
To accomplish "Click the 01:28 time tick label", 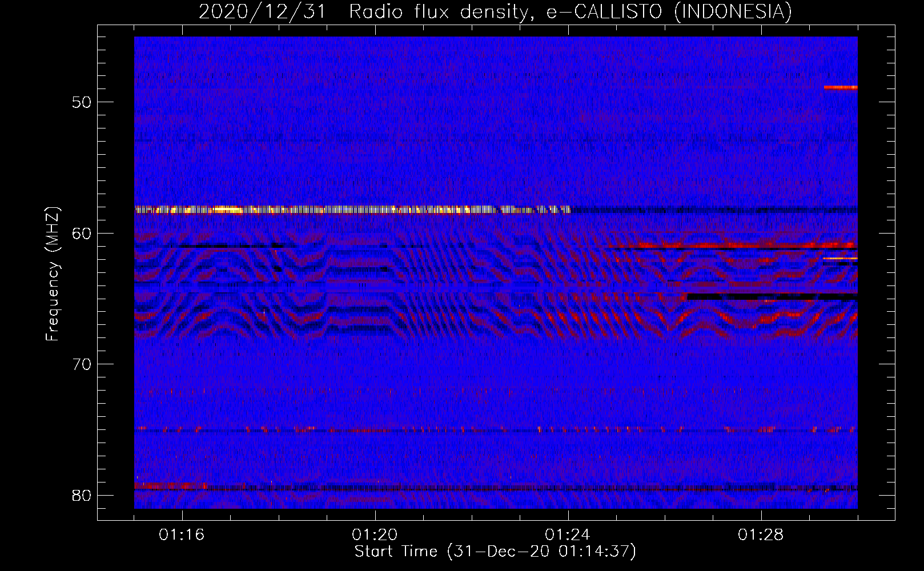I will [x=761, y=535].
